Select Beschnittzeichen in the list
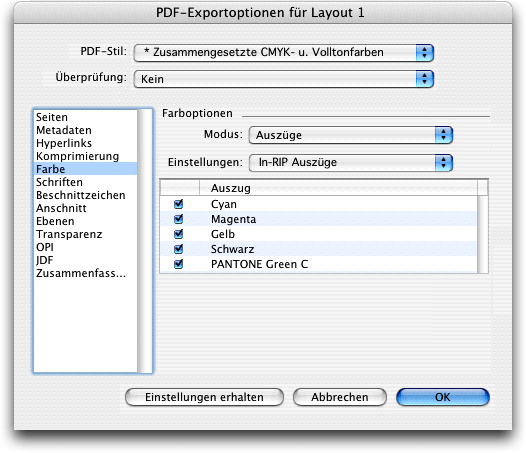526x453 pixels. (86, 195)
